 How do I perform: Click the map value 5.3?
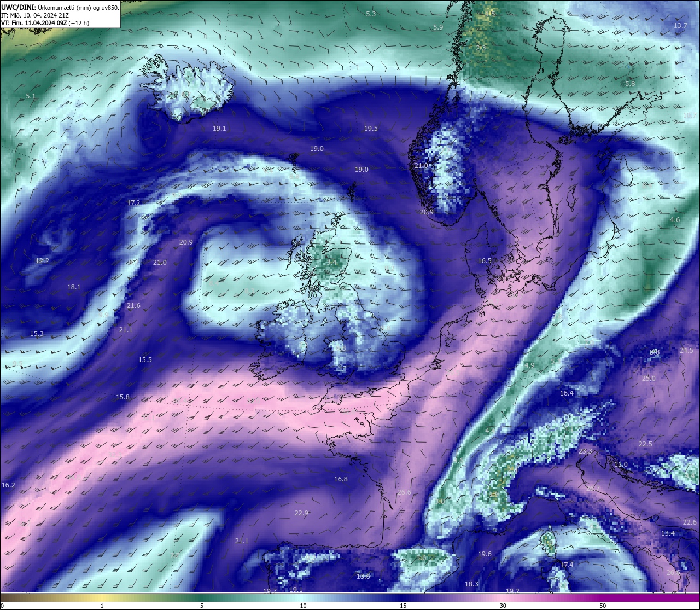(371, 14)
